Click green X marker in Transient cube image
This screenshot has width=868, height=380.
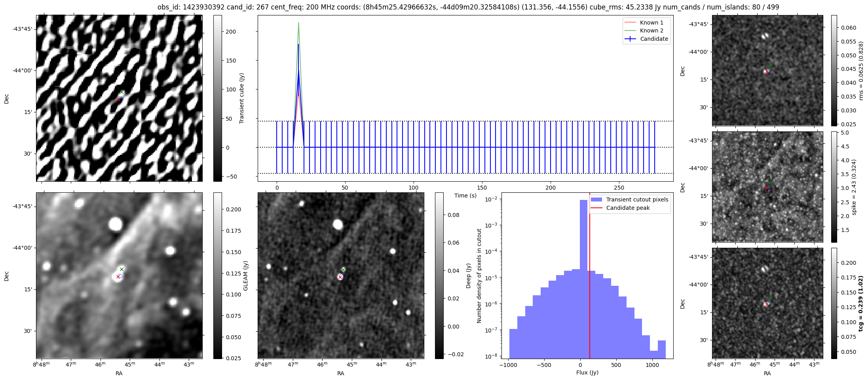click(122, 92)
